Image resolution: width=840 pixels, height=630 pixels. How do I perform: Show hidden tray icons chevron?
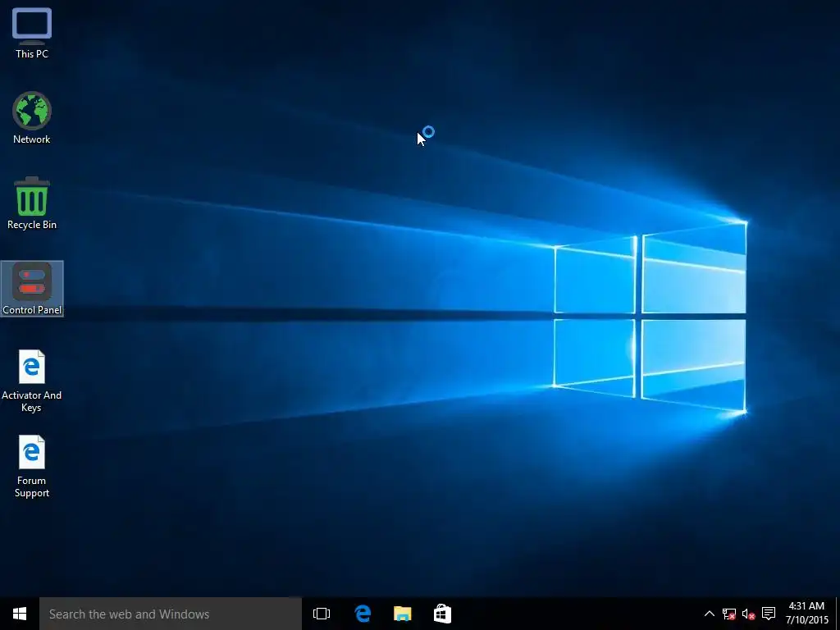(709, 614)
